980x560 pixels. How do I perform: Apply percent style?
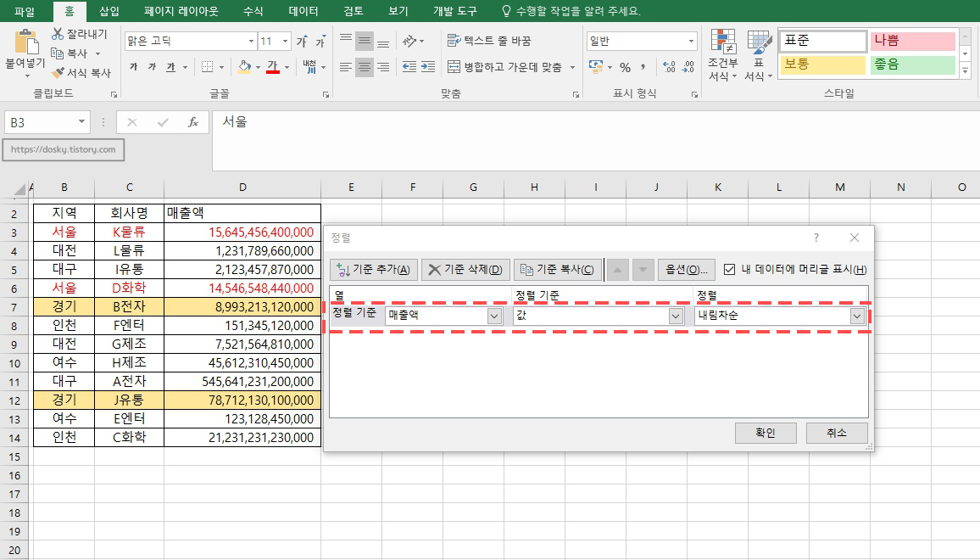point(625,67)
